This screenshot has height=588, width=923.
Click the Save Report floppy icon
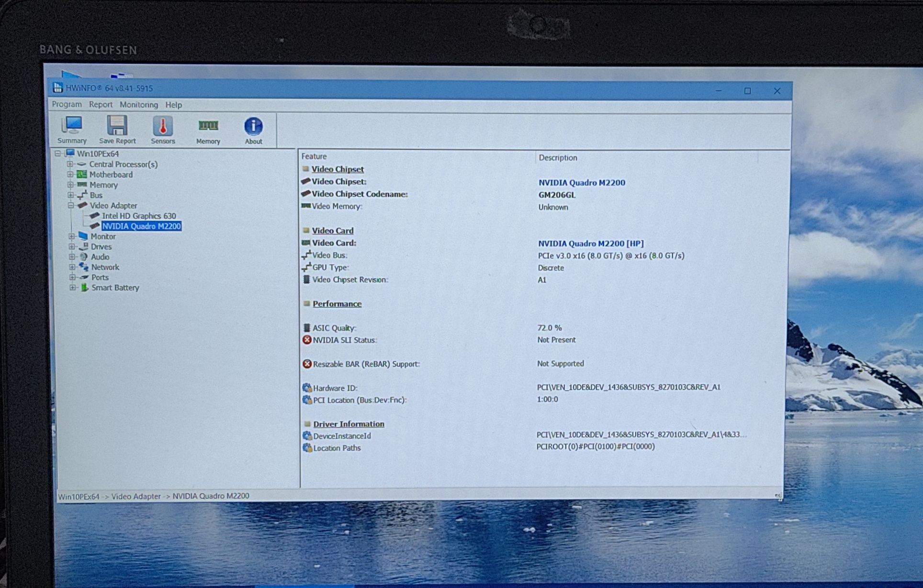point(117,125)
